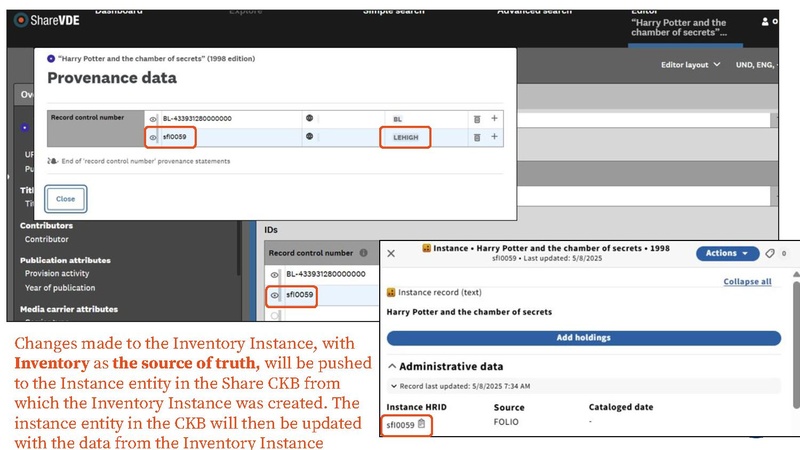
Task: Click the tag icon beside Actions
Action: 770,253
